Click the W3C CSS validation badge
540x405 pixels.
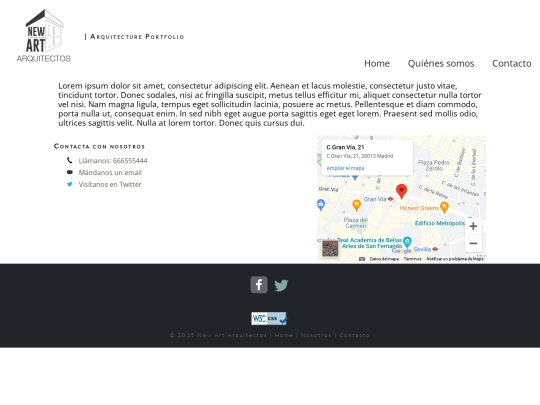pyautogui.click(x=269, y=318)
